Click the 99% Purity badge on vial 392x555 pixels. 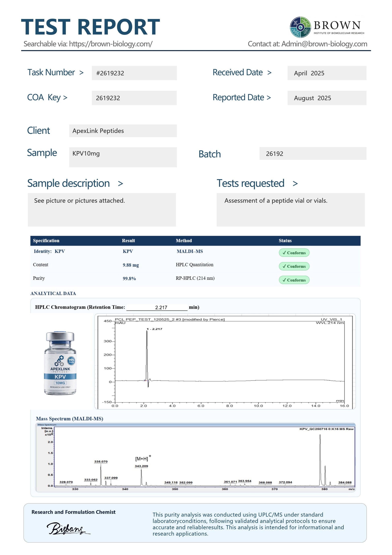click(x=71, y=361)
